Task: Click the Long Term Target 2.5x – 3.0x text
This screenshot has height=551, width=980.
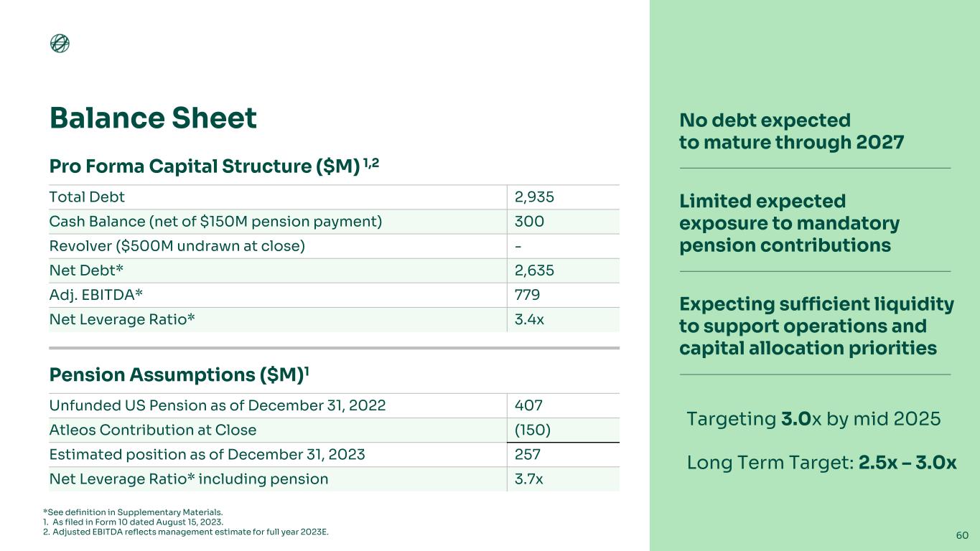Action: pyautogui.click(x=821, y=463)
